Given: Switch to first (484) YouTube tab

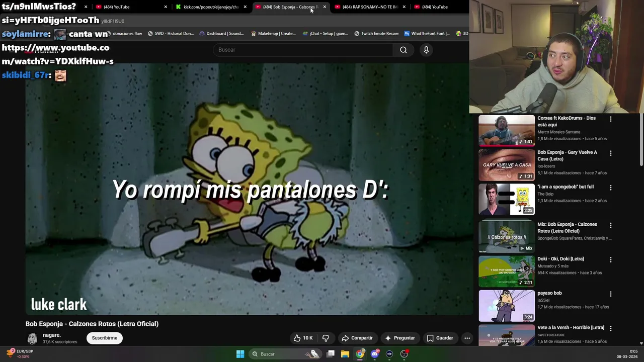Looking at the screenshot, I should [131, 7].
